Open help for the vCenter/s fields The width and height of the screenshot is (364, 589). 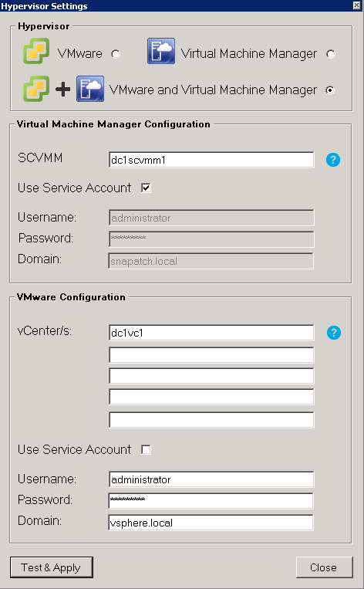pyautogui.click(x=334, y=333)
